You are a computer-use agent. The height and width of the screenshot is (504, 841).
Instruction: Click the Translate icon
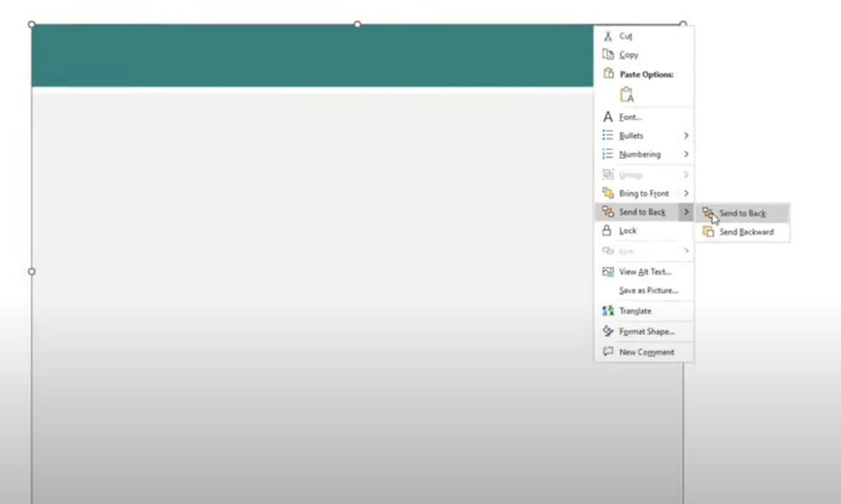point(608,311)
